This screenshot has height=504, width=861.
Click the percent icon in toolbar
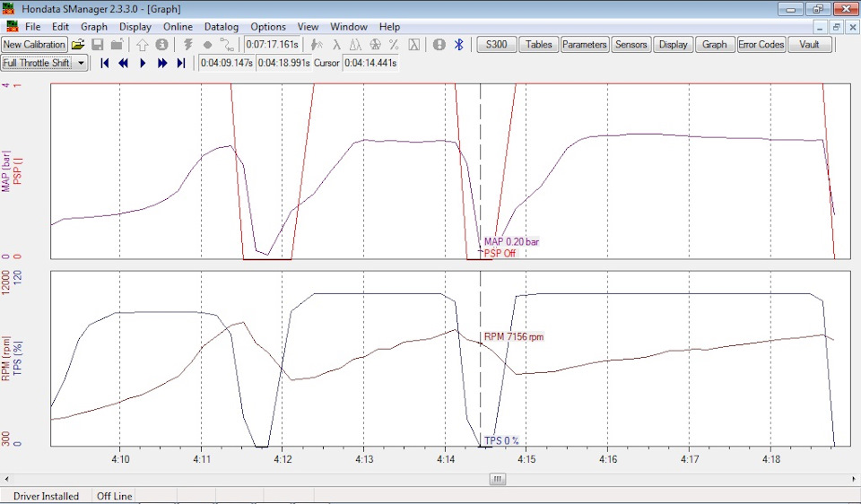[x=394, y=45]
